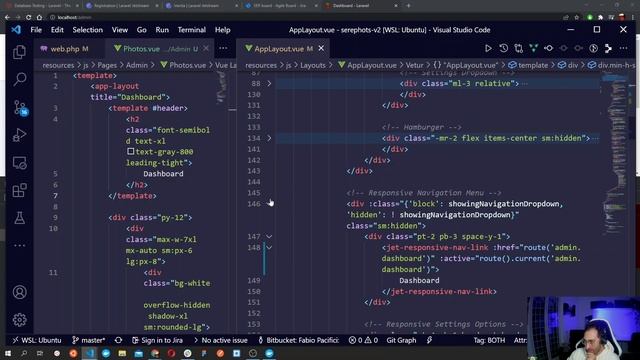Open the Go menu
Image resolution: width=640 pixels, height=360 pixels.
click(x=141, y=30)
